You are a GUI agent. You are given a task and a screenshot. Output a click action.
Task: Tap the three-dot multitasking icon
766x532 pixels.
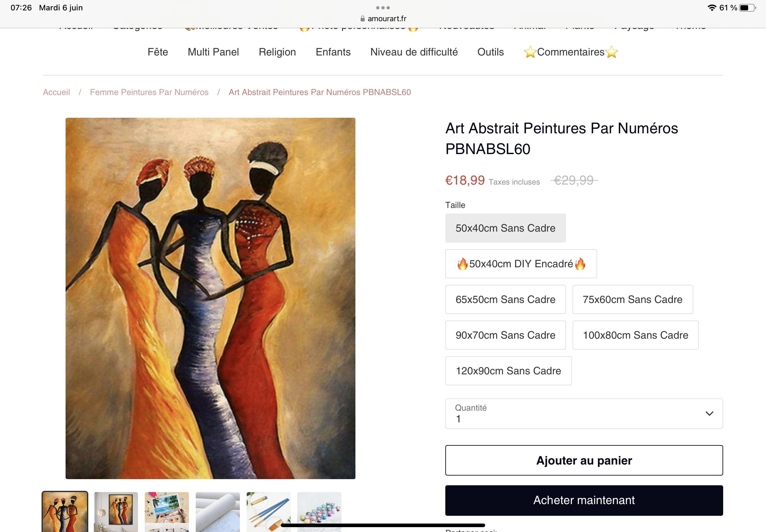[x=382, y=8]
